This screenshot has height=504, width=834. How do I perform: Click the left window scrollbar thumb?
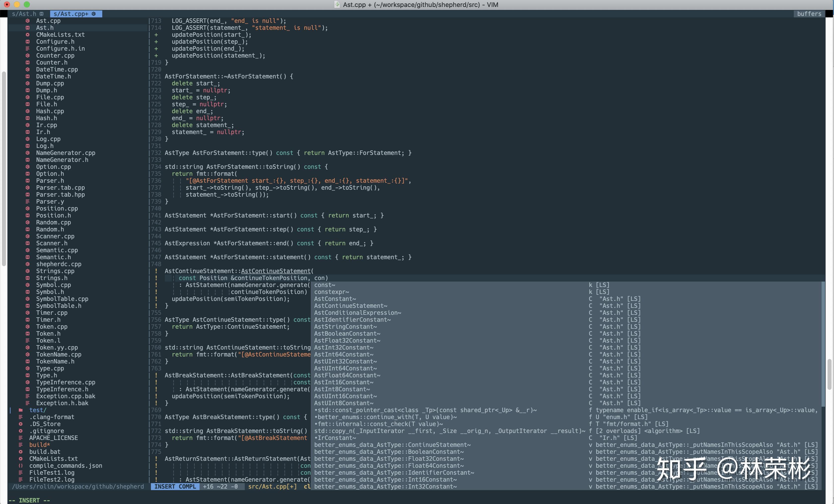click(x=4, y=169)
